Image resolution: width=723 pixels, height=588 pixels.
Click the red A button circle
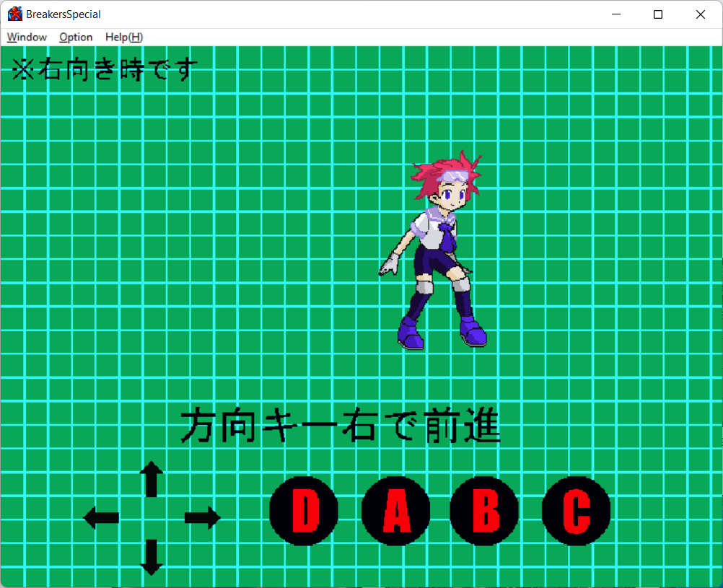click(x=395, y=511)
